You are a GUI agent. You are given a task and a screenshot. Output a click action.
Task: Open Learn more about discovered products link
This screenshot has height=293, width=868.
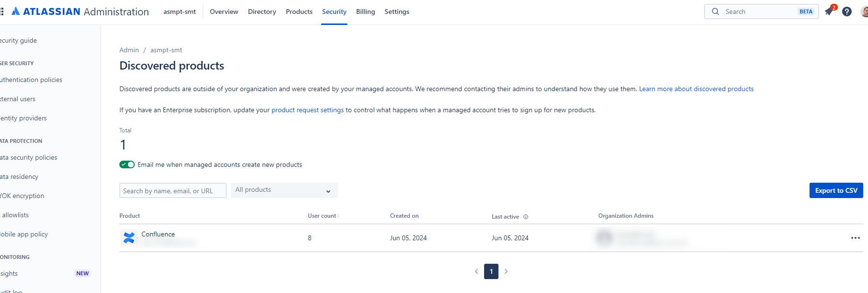(x=696, y=89)
